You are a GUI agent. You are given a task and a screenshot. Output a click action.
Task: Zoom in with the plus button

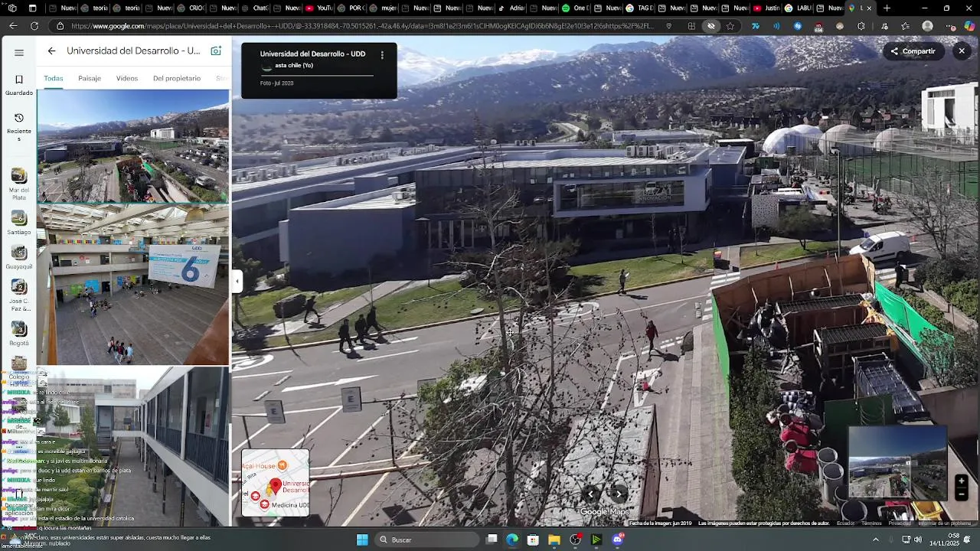(x=962, y=481)
